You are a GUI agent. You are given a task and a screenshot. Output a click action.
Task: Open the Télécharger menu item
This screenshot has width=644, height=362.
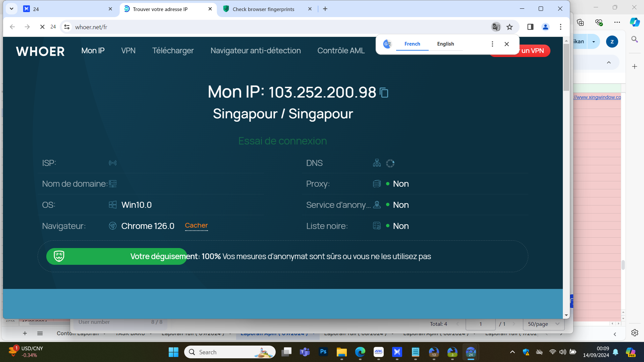tap(173, 51)
